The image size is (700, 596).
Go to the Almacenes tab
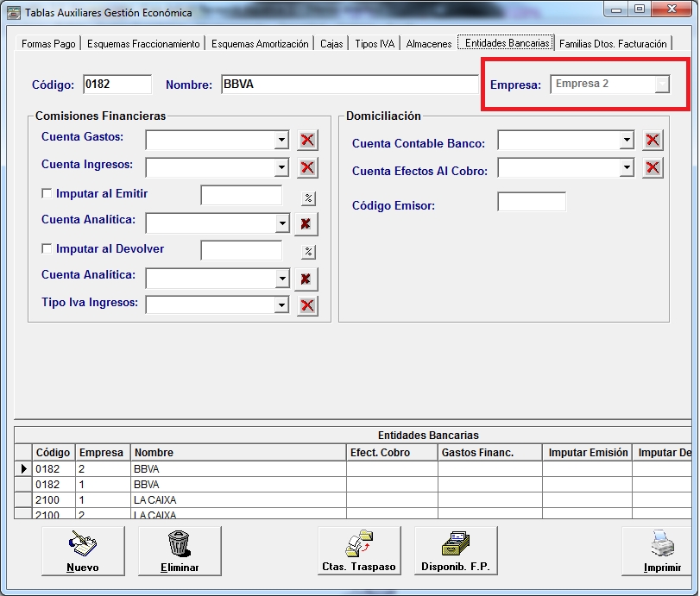(x=429, y=44)
